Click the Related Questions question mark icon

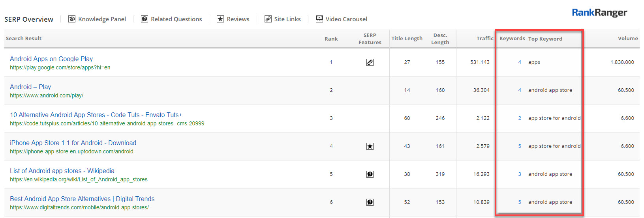pyautogui.click(x=145, y=19)
